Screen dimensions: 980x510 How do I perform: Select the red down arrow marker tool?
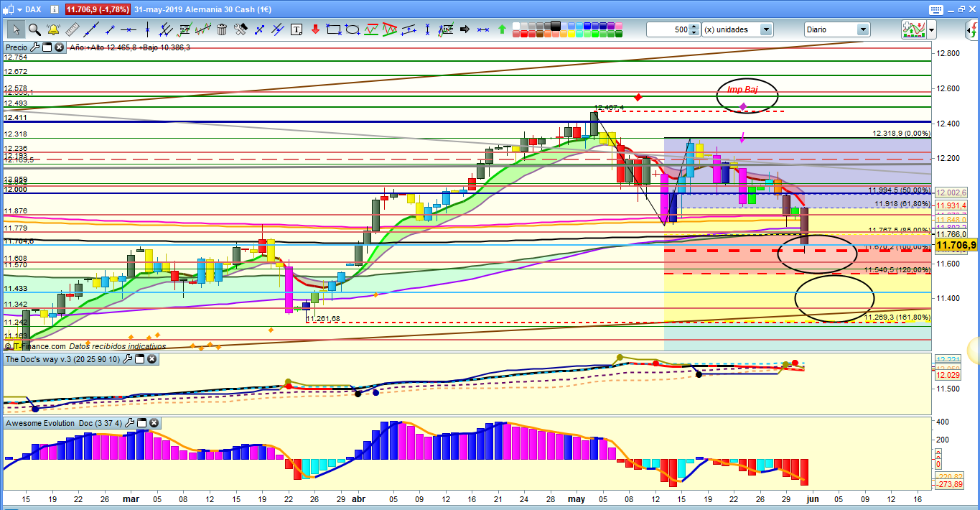(314, 29)
